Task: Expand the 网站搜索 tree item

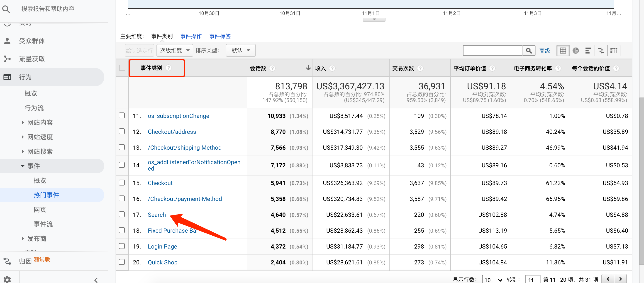Action: point(23,151)
